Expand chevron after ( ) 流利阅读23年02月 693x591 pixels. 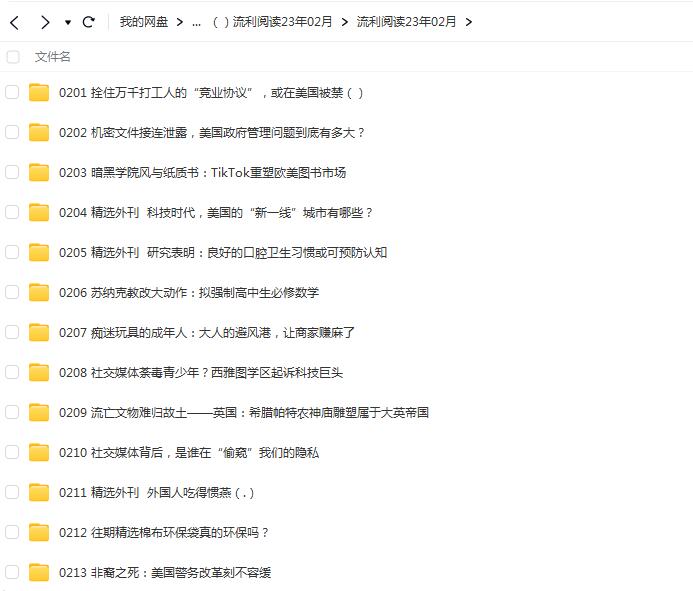[345, 22]
